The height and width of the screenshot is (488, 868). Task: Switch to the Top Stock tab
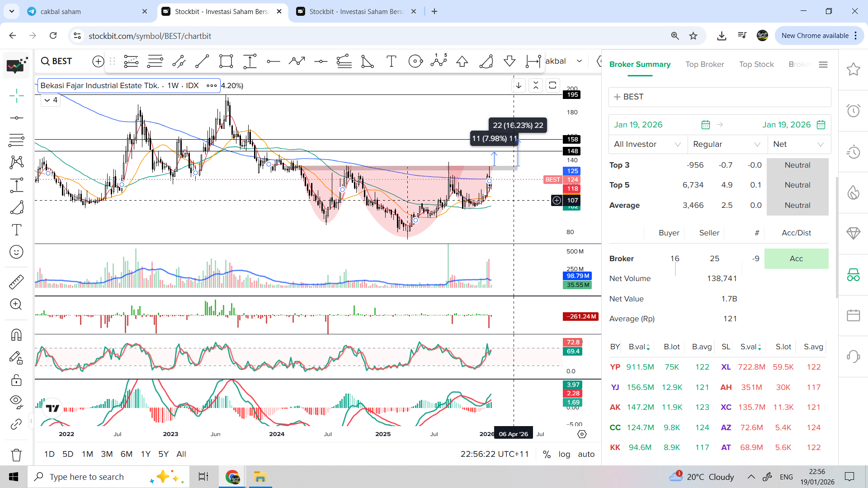pos(756,64)
